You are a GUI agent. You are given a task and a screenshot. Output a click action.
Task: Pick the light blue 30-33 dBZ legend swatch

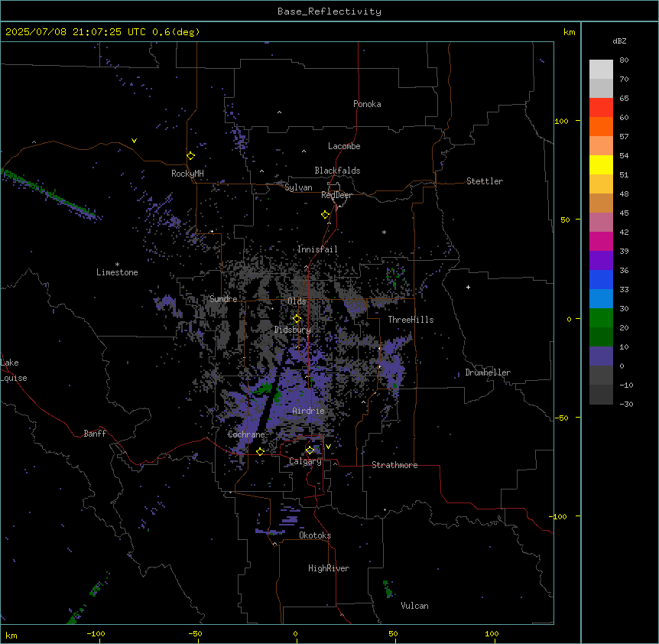(601, 299)
